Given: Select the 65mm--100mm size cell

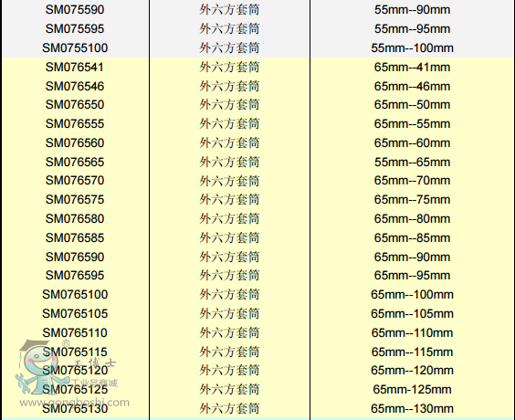Looking at the screenshot, I should click(x=412, y=295).
